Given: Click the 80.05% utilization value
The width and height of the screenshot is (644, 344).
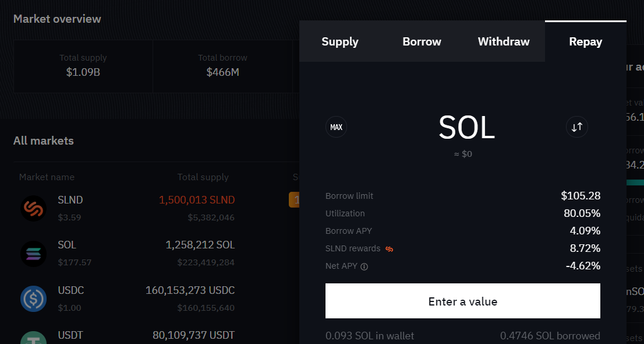Looking at the screenshot, I should (x=582, y=213).
